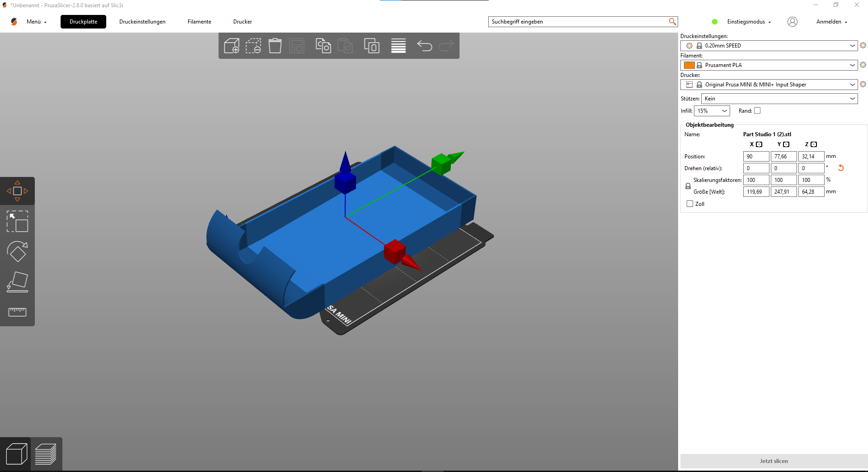Toggle the scale factor lock icon
Screen dimensions: 868x472
coord(688,186)
